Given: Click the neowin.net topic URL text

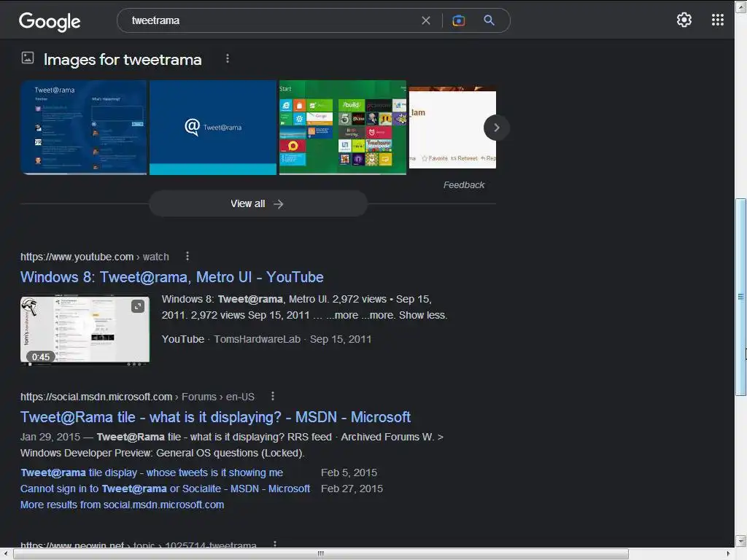Looking at the screenshot, I should (x=138, y=544).
